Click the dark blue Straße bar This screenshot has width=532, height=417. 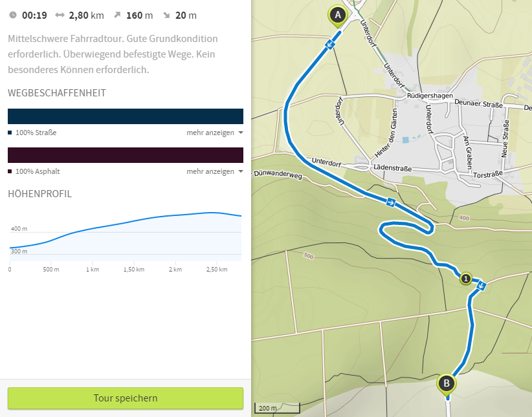pos(126,116)
